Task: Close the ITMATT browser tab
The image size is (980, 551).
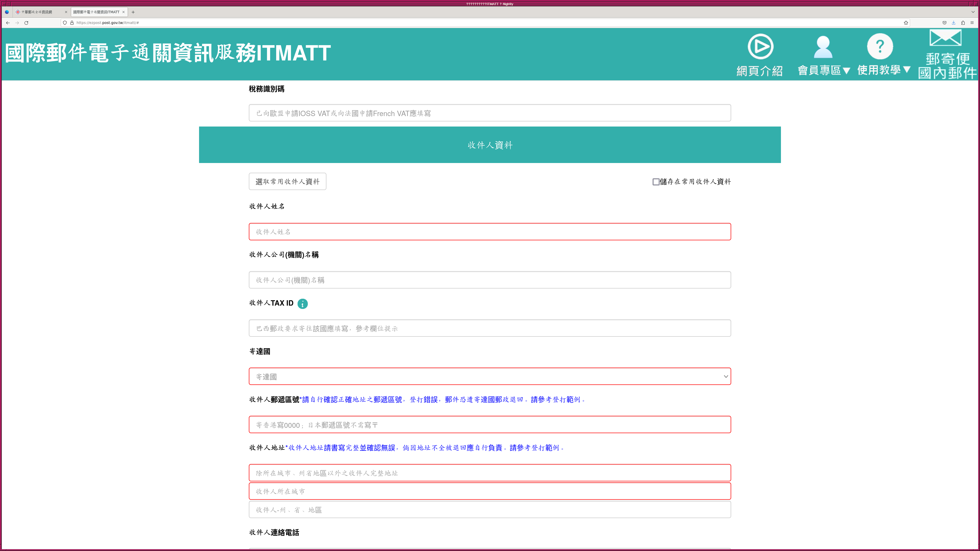Action: pos(123,12)
